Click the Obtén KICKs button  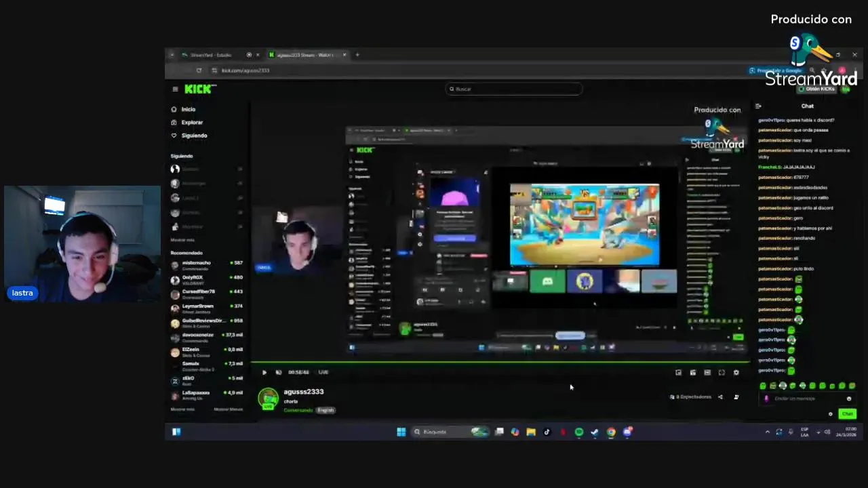(816, 89)
